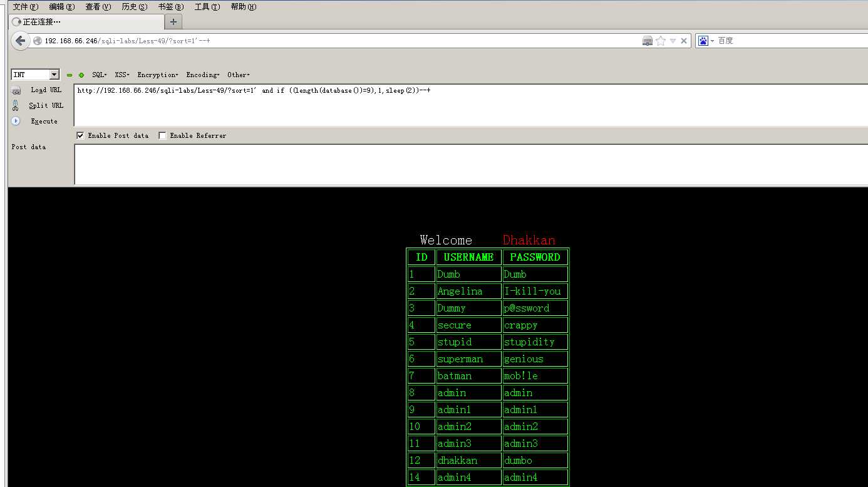Click the globe site identity icon
Viewport: 868px width, 487px height.
point(38,41)
